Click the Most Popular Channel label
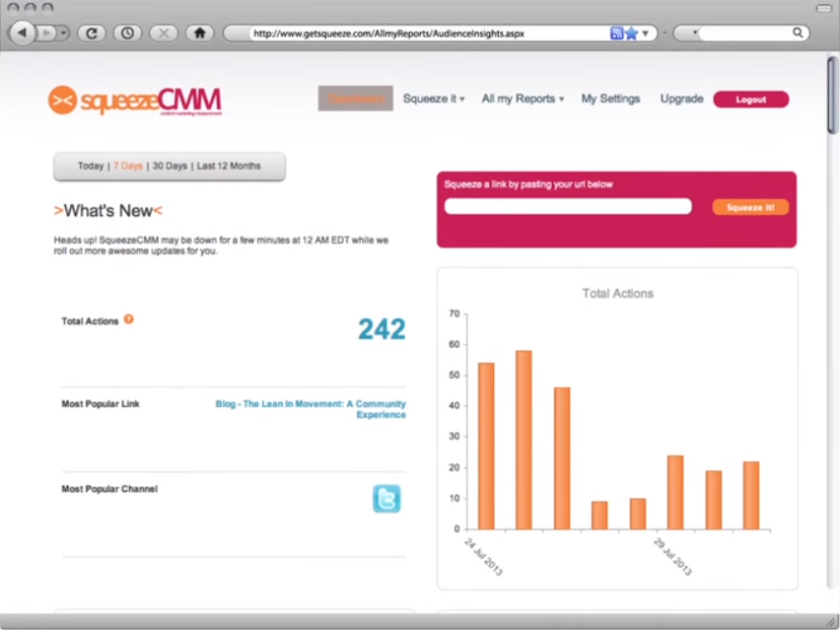The width and height of the screenshot is (840, 630). [109, 489]
